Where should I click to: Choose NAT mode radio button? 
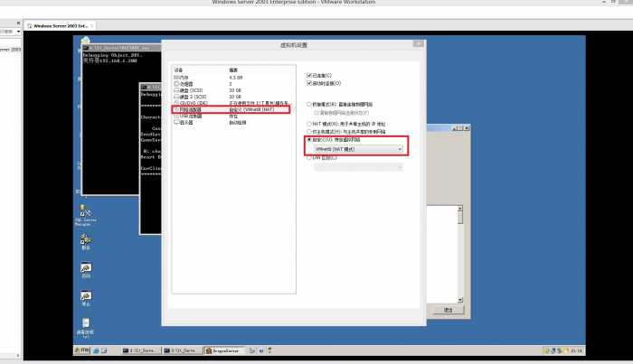point(310,123)
